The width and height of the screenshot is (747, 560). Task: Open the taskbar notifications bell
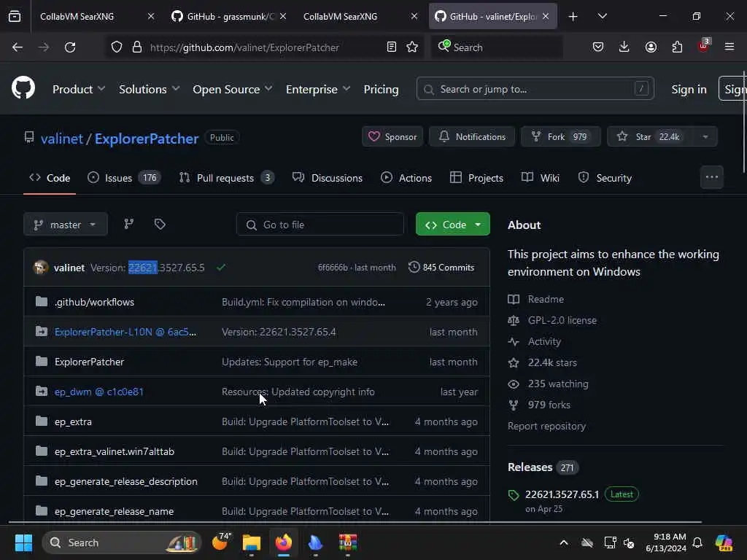pos(697,542)
